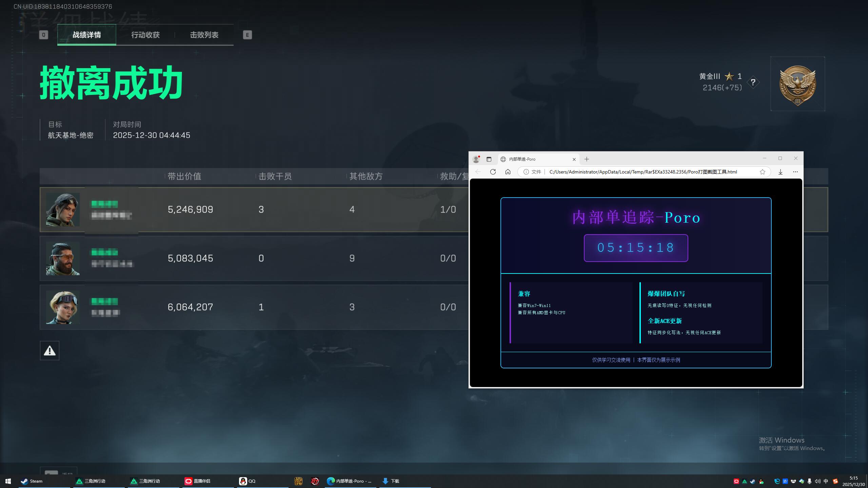Switch to the 行动收获 tab
Screen dimensions: 868x488
pyautogui.click(x=145, y=35)
